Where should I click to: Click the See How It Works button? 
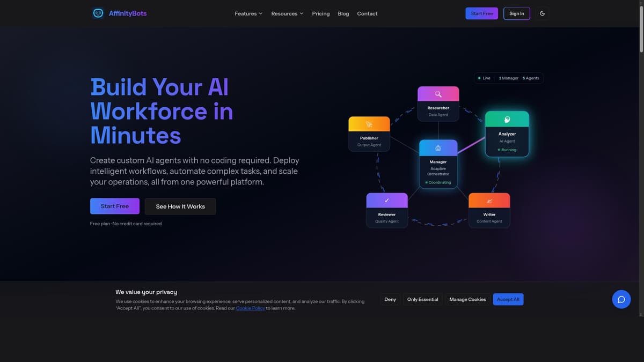click(x=180, y=206)
